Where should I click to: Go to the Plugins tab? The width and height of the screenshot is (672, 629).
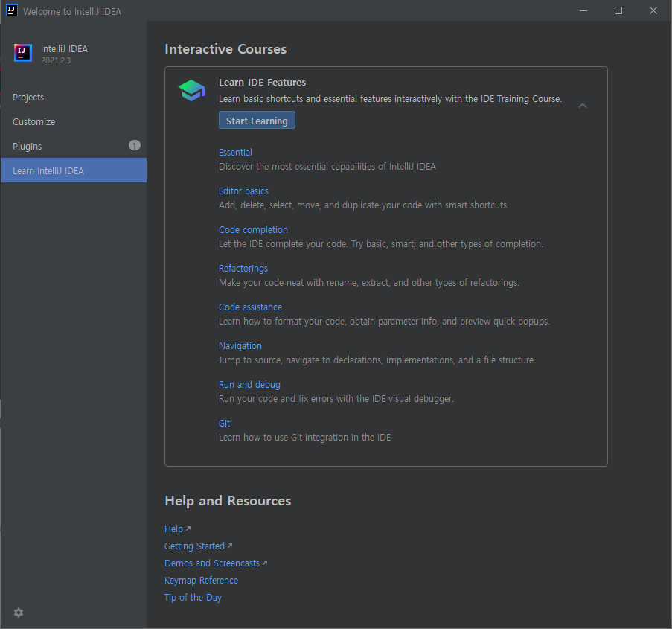(73, 146)
